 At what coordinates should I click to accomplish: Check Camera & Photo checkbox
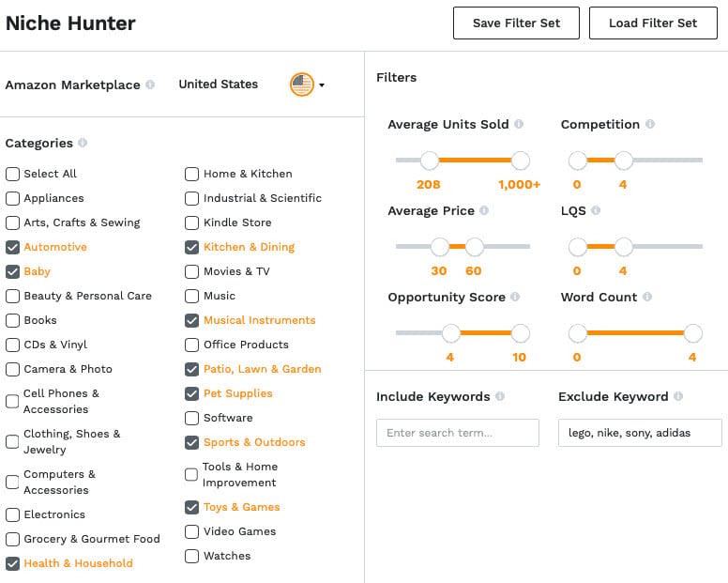(x=12, y=369)
